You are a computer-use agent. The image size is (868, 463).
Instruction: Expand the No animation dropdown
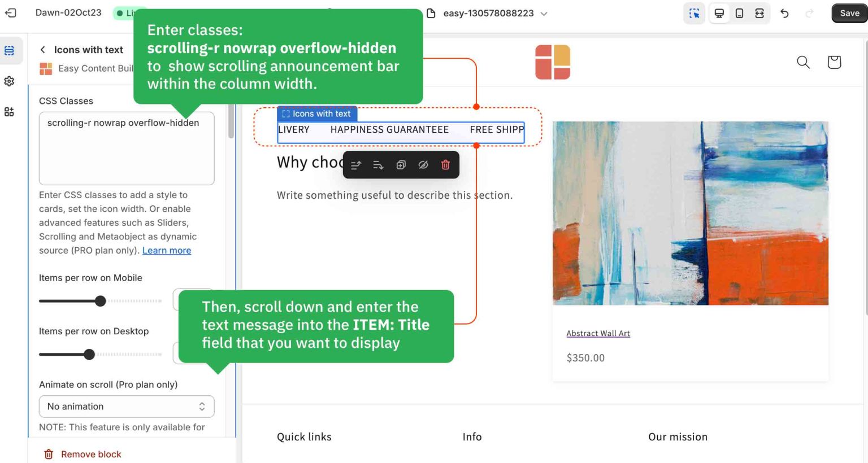click(127, 407)
